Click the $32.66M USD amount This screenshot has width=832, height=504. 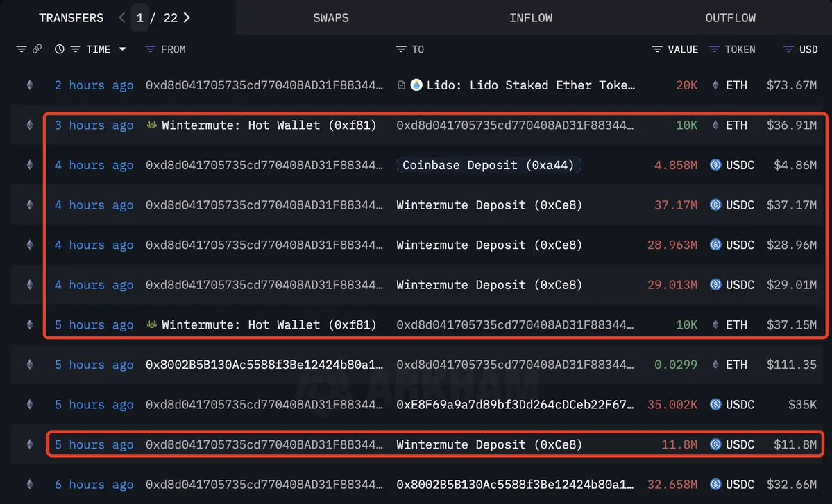click(x=792, y=485)
